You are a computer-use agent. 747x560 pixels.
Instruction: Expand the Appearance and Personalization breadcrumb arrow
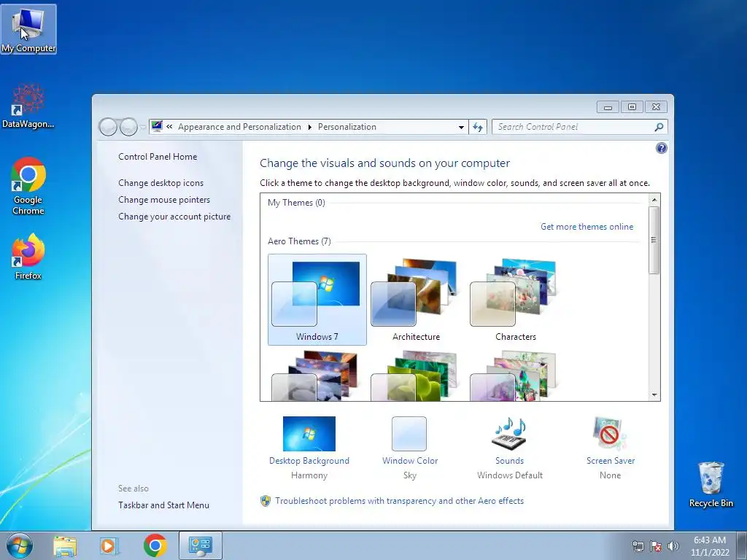309,127
